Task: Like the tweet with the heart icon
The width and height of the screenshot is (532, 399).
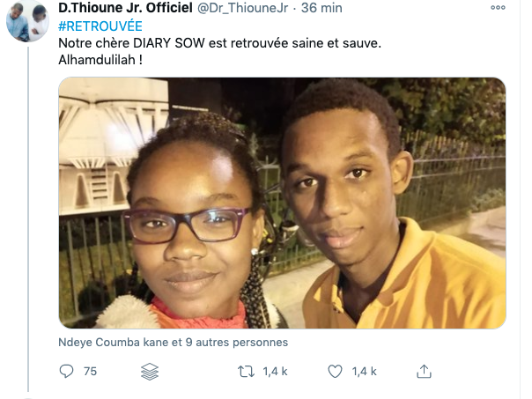Action: click(x=335, y=372)
